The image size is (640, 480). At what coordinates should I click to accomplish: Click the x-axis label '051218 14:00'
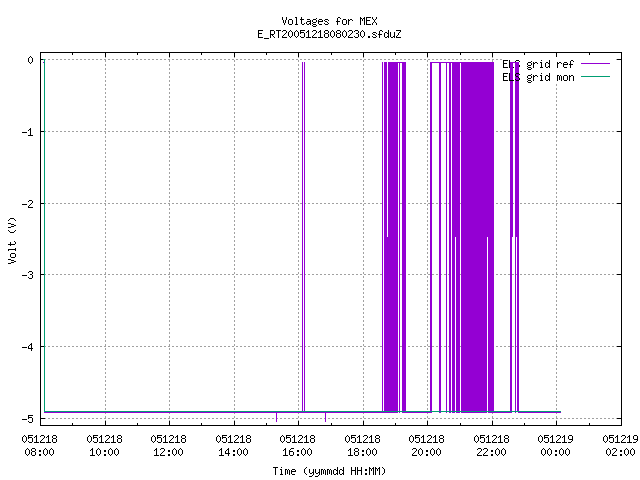[x=233, y=446]
